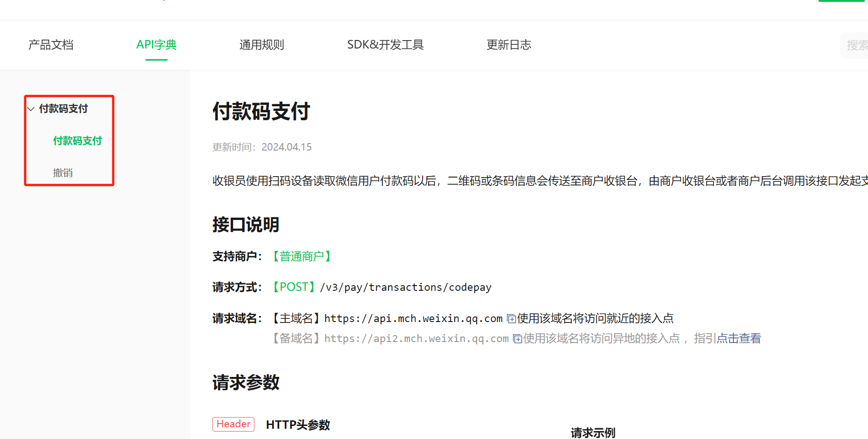Click the HTTP头参数 label
The image size is (868, 439).
click(x=298, y=425)
